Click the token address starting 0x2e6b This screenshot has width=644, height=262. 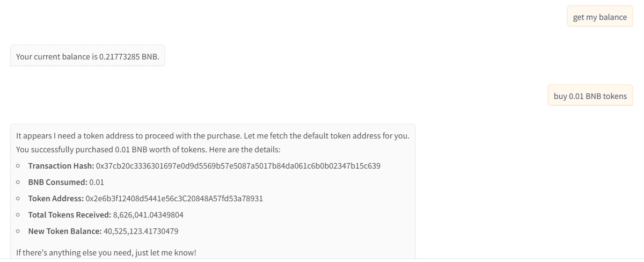174,199
